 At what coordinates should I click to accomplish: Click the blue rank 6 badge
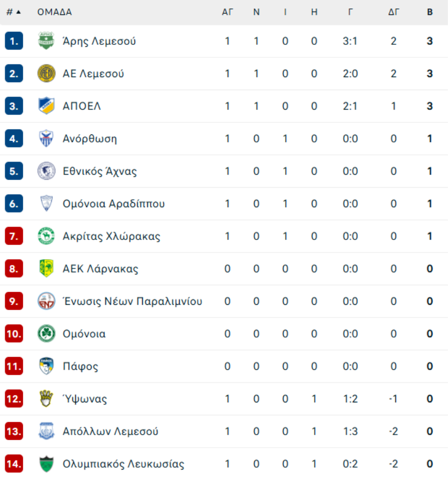point(14,204)
